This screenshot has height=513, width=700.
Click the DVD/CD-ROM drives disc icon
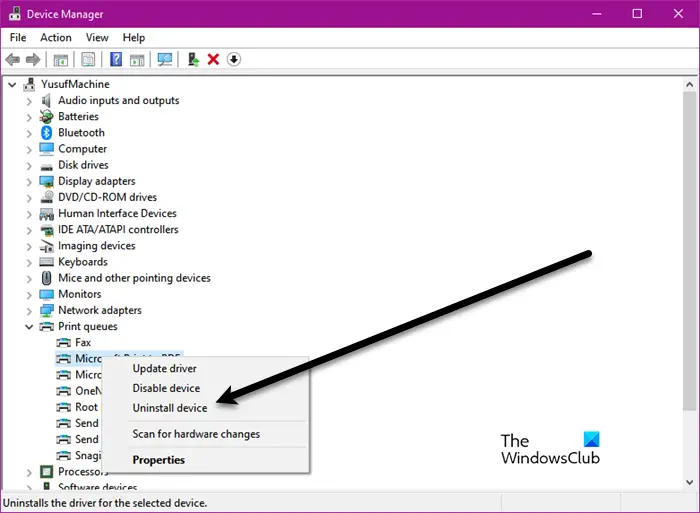[47, 197]
